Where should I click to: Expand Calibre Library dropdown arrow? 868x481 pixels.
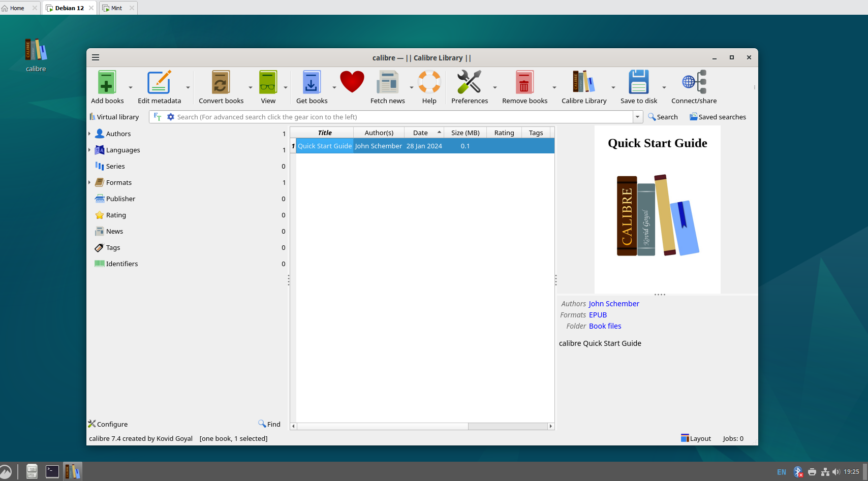[613, 87]
